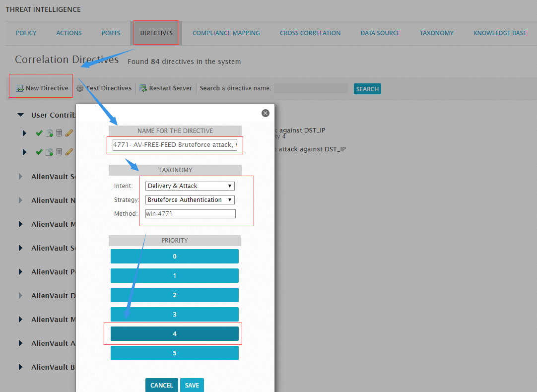537x392 pixels.
Task: Select priority level 5
Action: [175, 353]
